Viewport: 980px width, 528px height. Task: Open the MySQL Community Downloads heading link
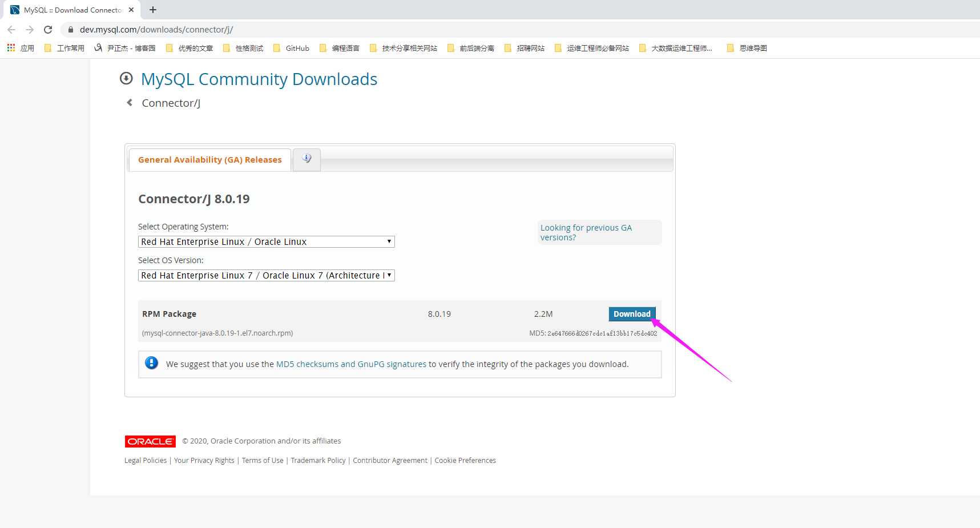[259, 79]
